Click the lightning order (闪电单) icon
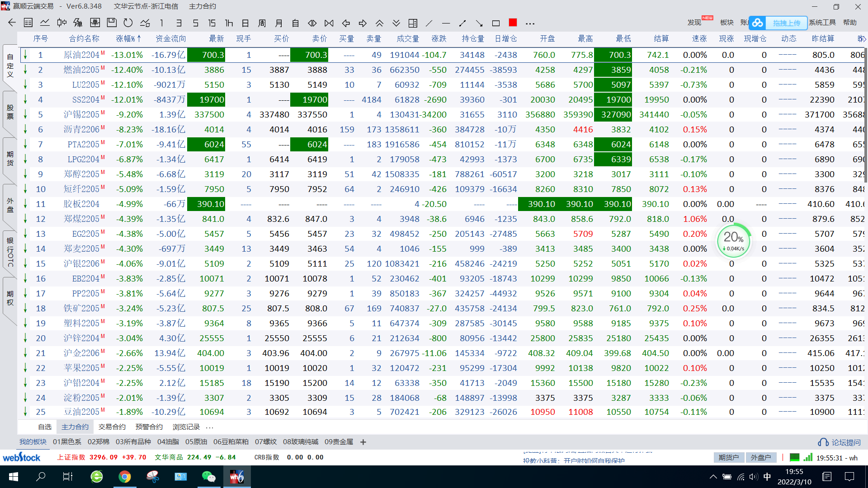Screen dimensions: 868x488 tap(78, 23)
